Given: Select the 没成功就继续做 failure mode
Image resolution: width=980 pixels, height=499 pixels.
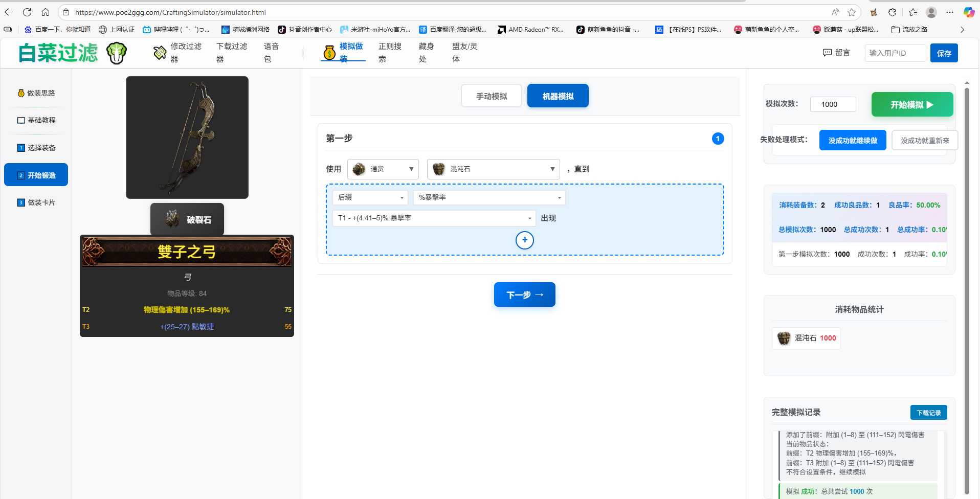Looking at the screenshot, I should click(x=853, y=140).
